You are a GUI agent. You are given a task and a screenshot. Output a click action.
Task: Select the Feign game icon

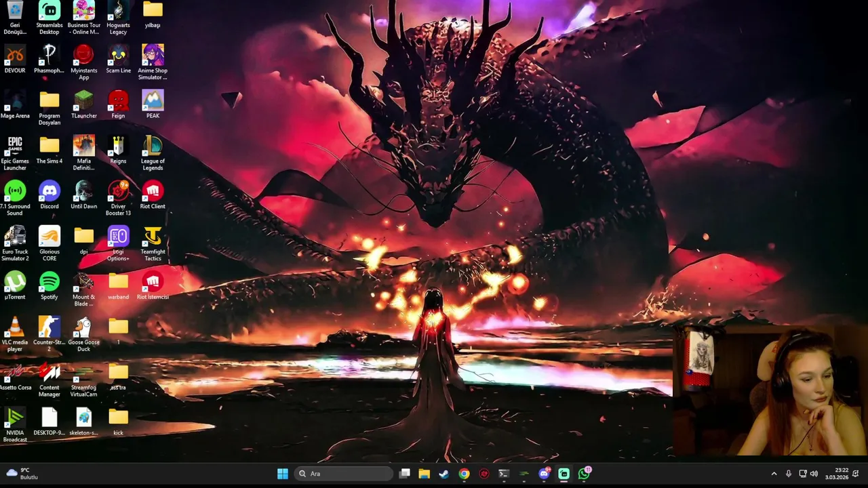point(118,105)
